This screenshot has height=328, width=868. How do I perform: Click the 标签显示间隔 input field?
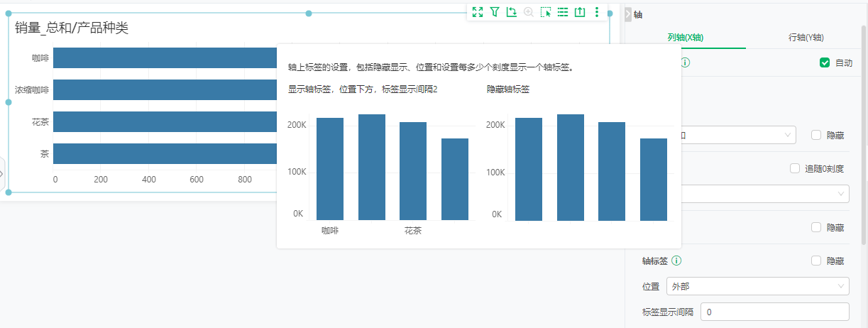tap(774, 312)
